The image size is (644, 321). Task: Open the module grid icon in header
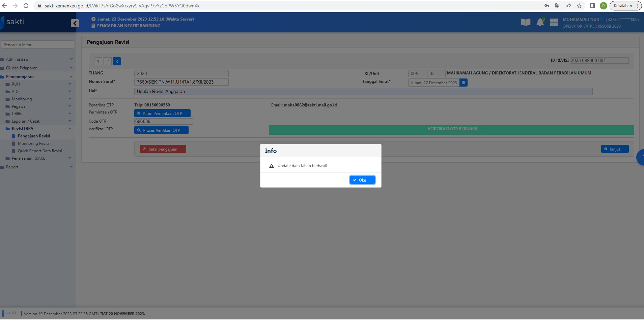(554, 23)
